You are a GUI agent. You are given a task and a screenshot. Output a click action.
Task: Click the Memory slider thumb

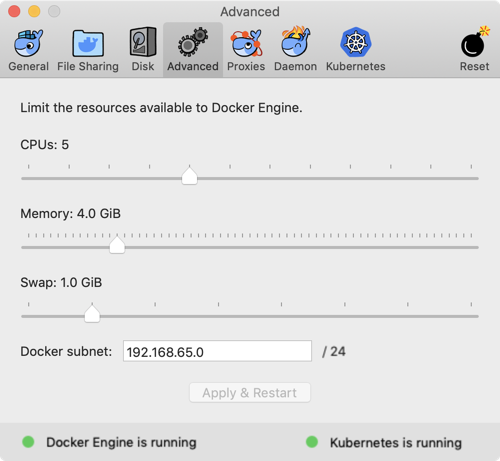(x=117, y=245)
